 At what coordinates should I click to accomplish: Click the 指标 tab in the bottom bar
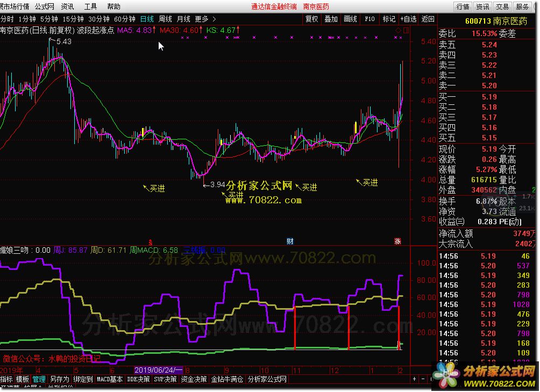tap(6, 379)
